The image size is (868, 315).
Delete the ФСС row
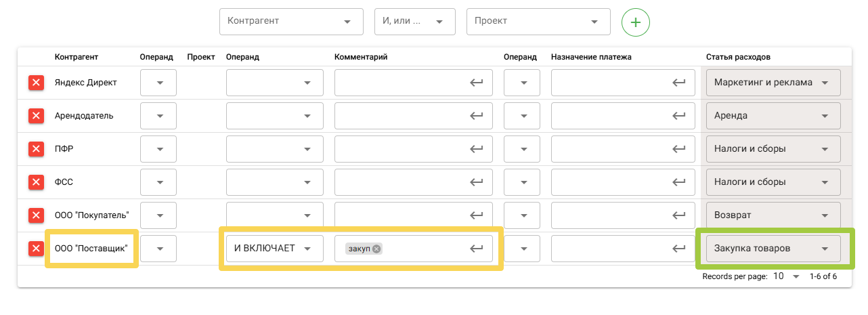36,182
